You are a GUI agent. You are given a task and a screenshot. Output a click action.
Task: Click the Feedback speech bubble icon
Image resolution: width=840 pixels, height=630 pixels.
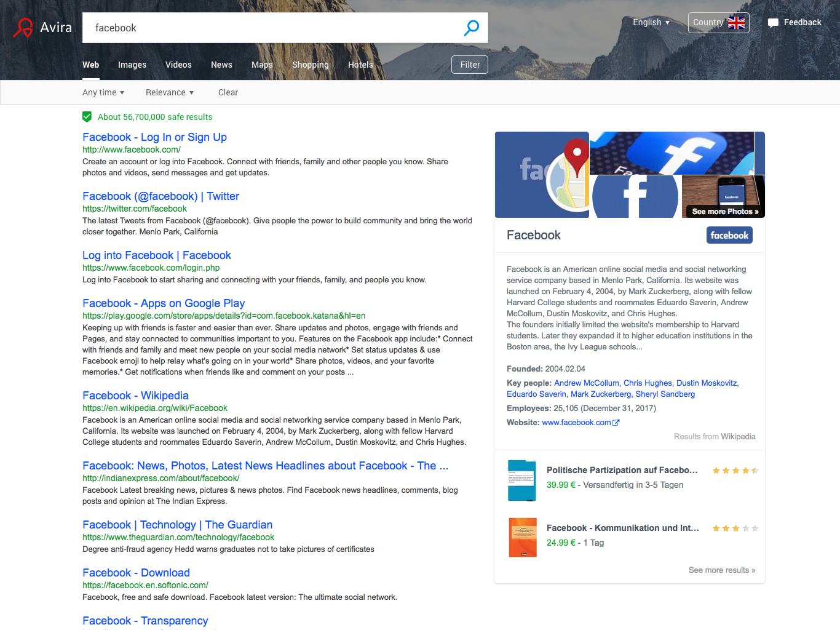point(774,22)
